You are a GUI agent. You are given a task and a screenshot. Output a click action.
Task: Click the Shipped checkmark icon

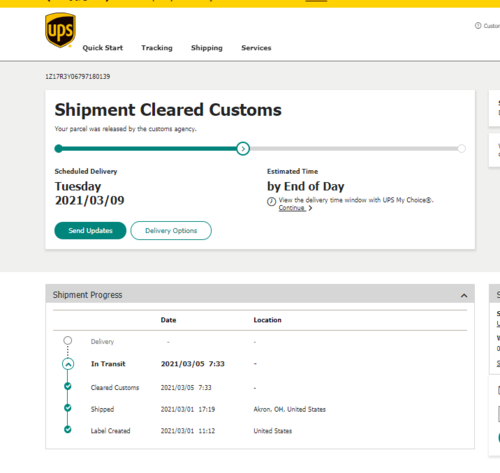[x=68, y=408]
